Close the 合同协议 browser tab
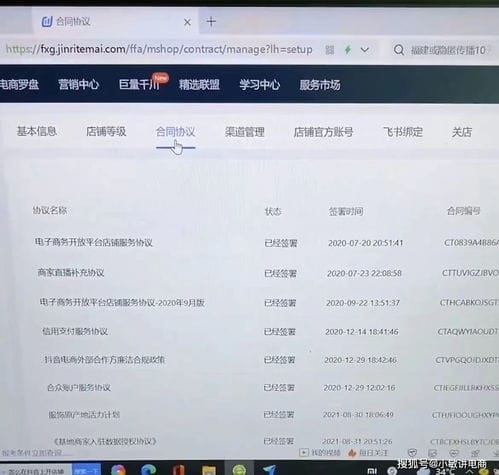The image size is (499, 475). tap(187, 22)
